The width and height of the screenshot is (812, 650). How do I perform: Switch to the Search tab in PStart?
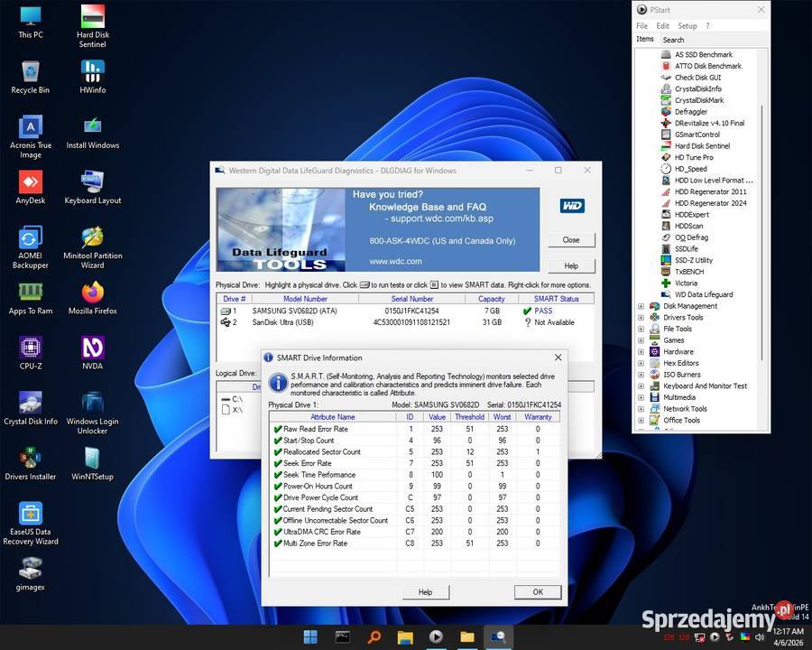coord(673,40)
